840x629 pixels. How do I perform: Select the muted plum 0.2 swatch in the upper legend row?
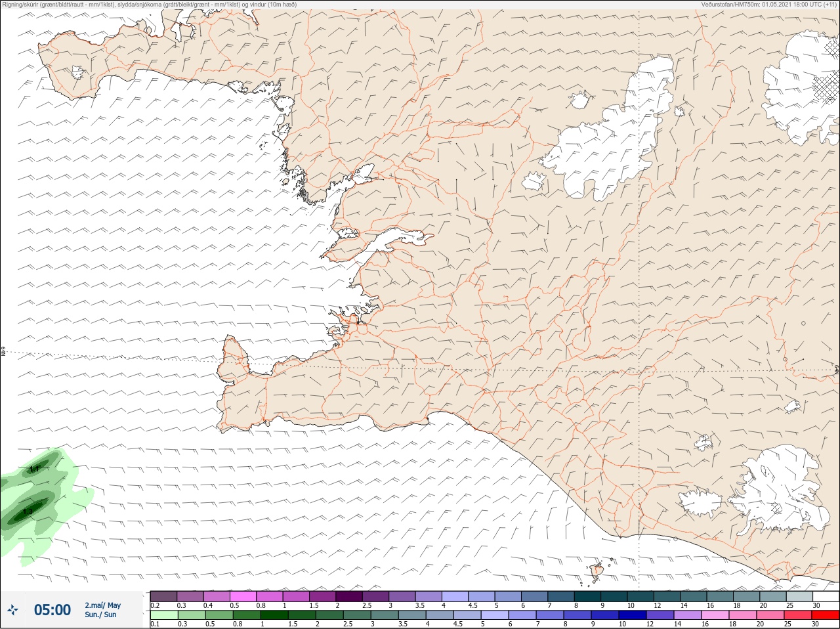(163, 596)
